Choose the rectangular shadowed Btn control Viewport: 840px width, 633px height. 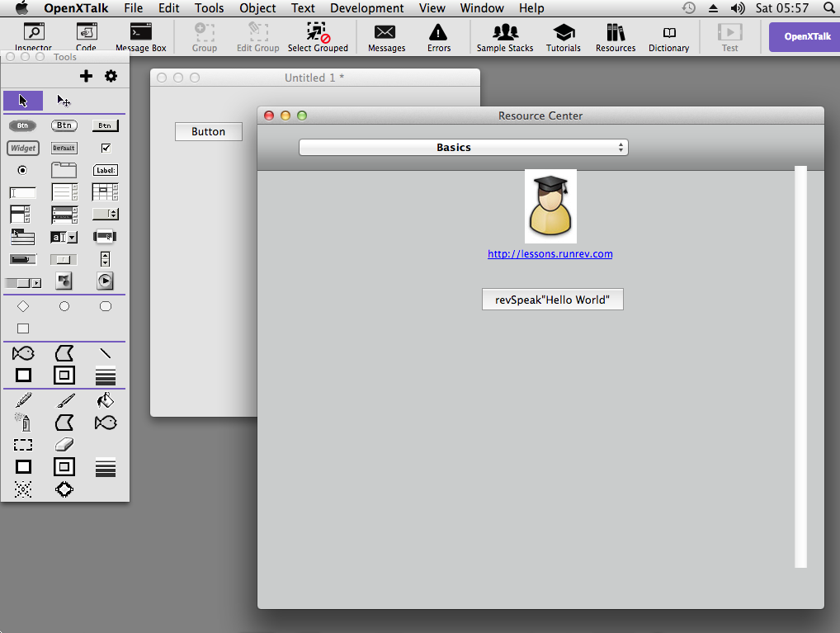coord(105,125)
